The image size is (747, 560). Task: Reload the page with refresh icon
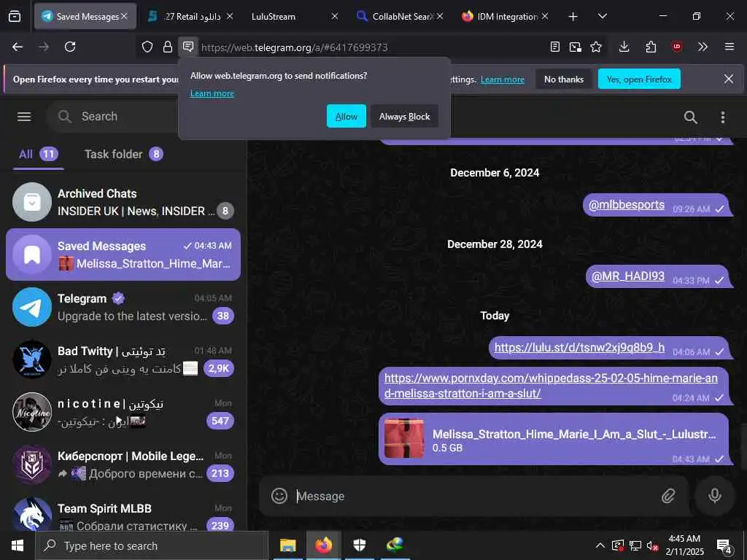click(x=70, y=47)
